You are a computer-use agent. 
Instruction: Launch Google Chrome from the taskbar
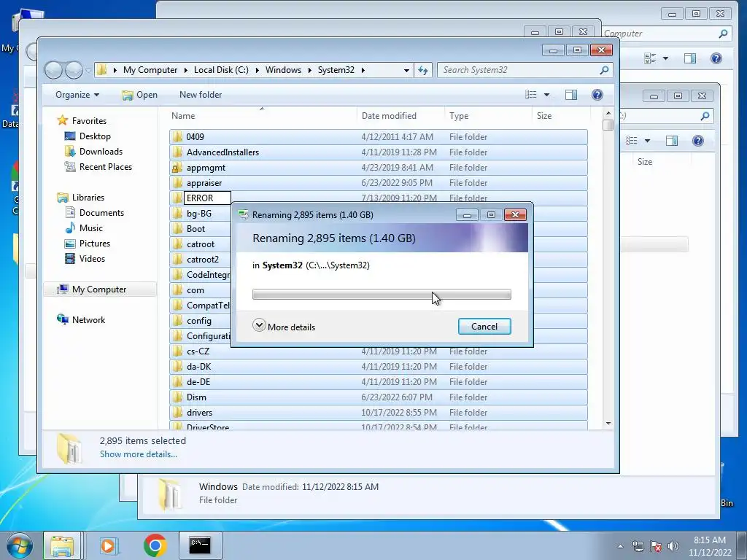tap(155, 545)
